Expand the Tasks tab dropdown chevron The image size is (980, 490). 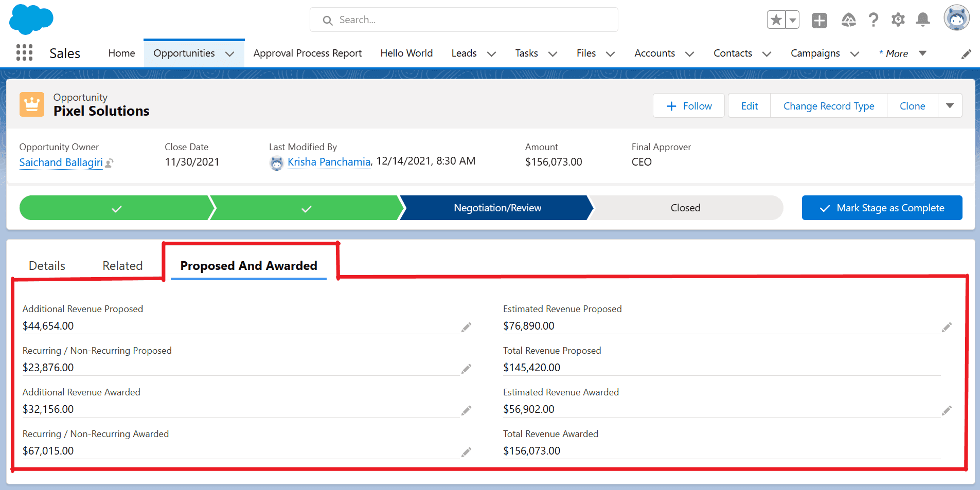click(x=553, y=54)
